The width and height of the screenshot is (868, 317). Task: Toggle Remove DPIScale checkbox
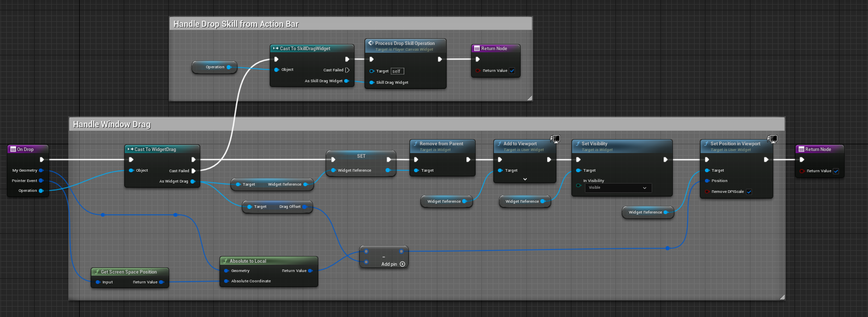(749, 192)
